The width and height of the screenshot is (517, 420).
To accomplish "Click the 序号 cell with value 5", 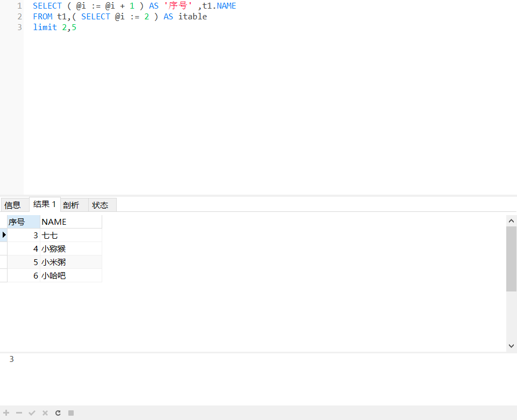I will pos(24,262).
